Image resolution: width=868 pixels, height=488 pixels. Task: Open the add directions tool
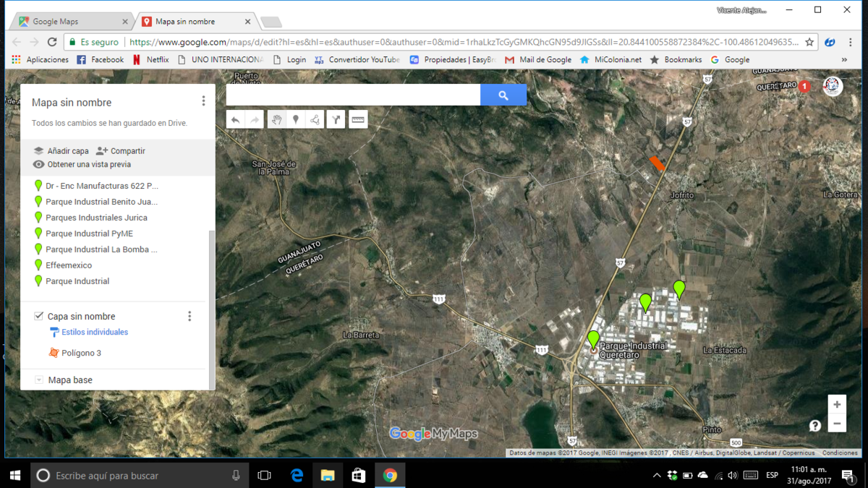pyautogui.click(x=336, y=119)
